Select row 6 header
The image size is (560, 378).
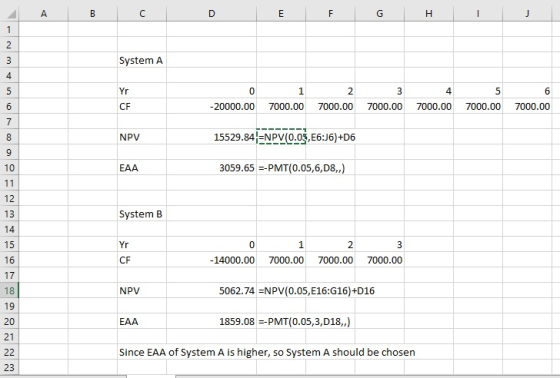pyautogui.click(x=9, y=106)
